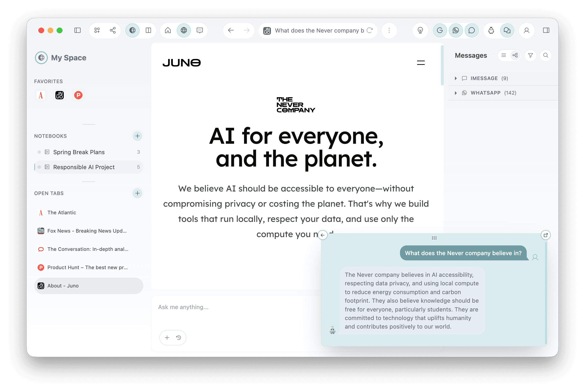Switch Messages to graph view

[x=515, y=56]
